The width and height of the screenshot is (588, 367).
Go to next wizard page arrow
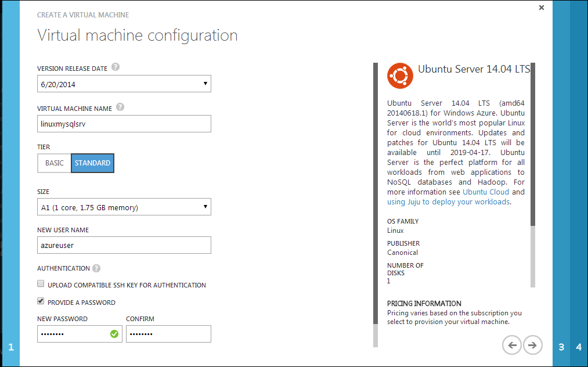tap(532, 345)
